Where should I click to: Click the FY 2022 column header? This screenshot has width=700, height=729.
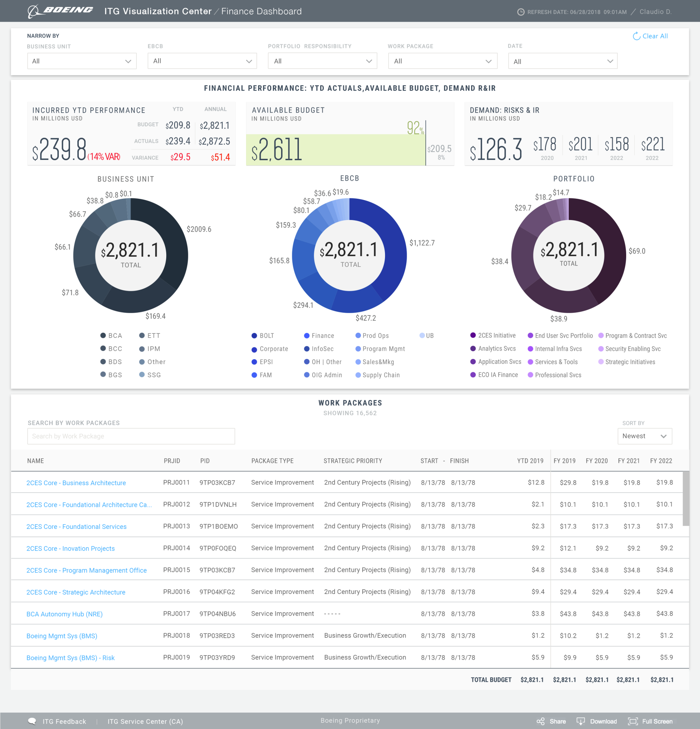click(x=661, y=461)
